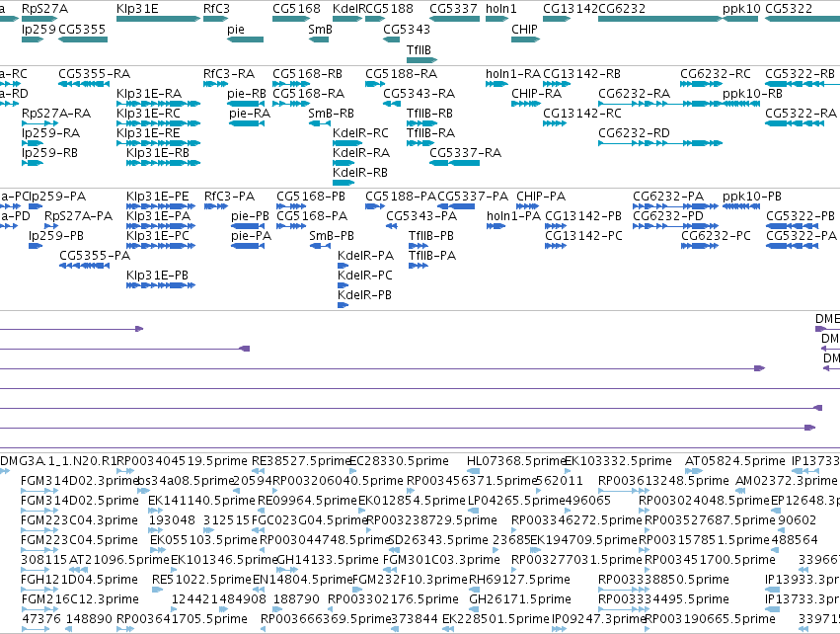
Task: Open transcript CG5337-RA label
Action: coord(466,153)
